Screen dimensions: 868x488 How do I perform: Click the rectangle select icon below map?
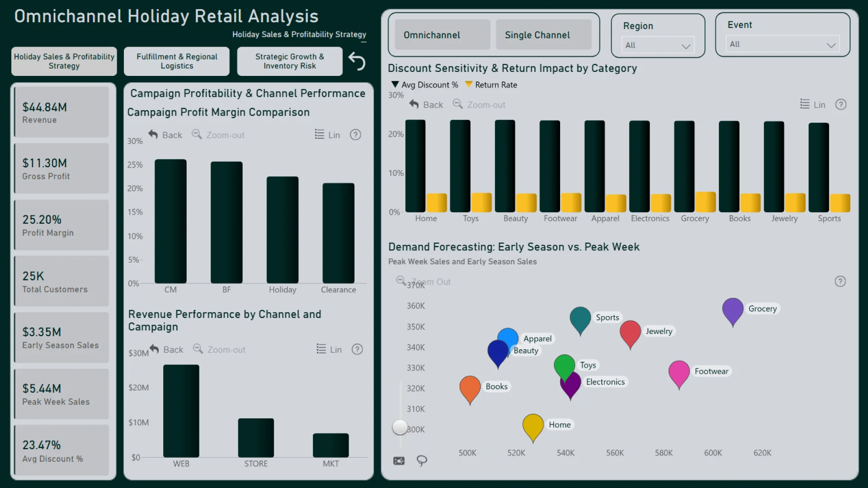click(399, 460)
